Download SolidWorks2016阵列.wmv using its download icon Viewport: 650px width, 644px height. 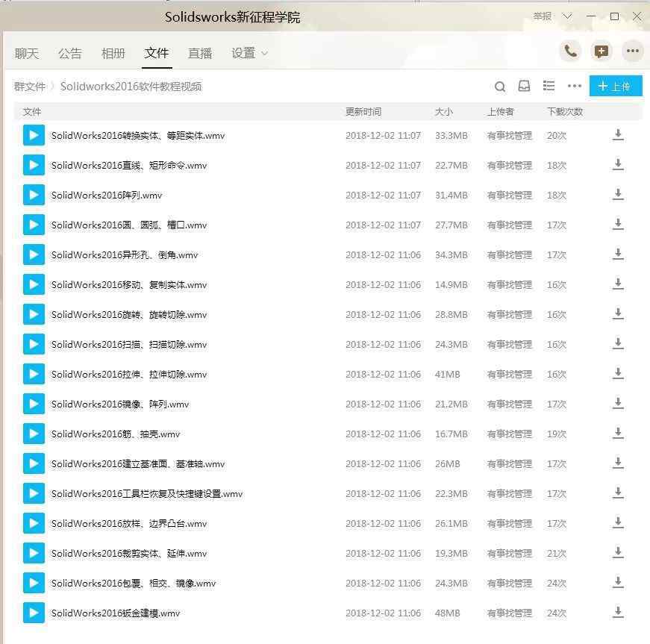(x=618, y=194)
